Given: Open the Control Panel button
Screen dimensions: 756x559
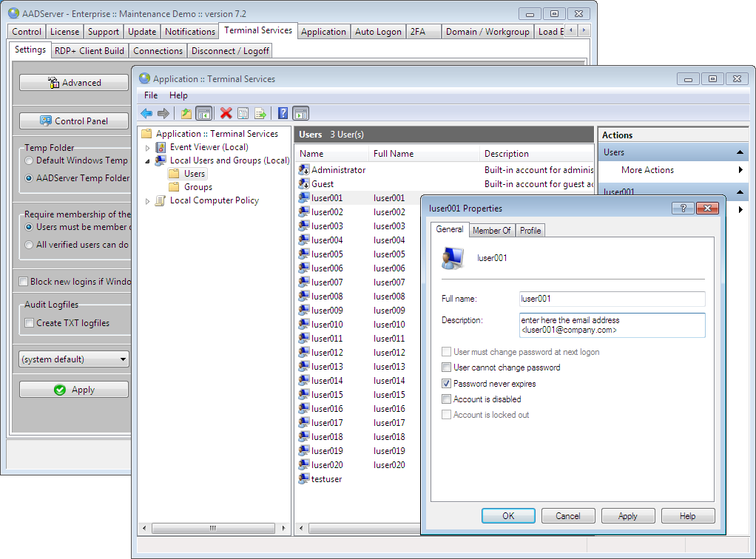Looking at the screenshot, I should pos(74,121).
